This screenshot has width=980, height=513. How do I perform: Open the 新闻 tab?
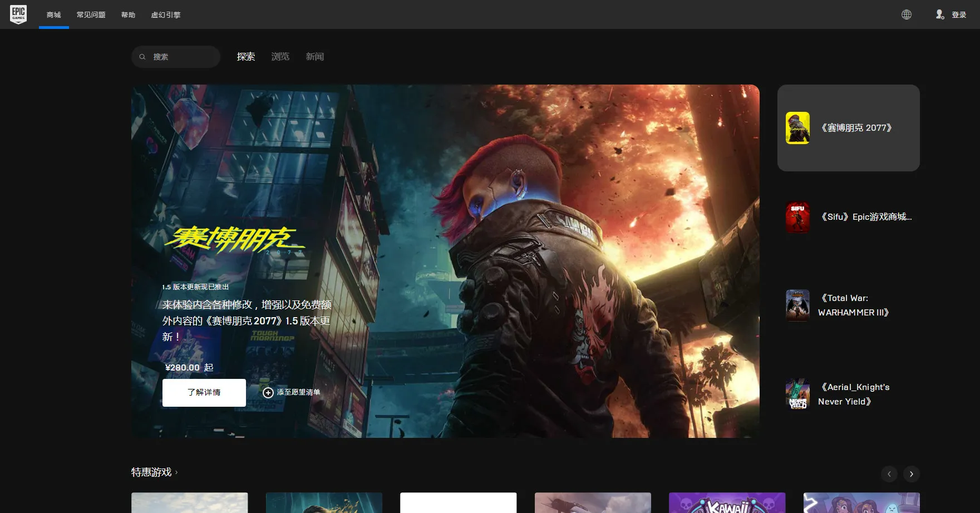[314, 56]
